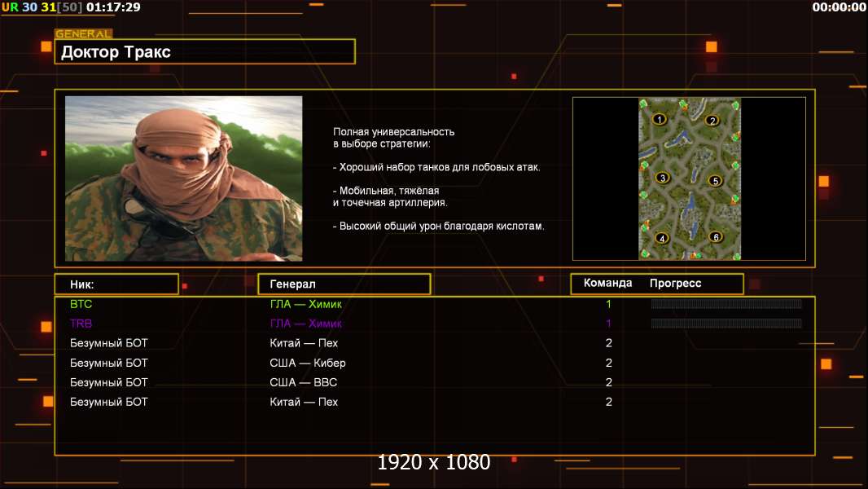This screenshot has height=489, width=868.
Task: Click the "Мобильная, тяжёлая и точечная артиллерия" line
Action: 390,196
